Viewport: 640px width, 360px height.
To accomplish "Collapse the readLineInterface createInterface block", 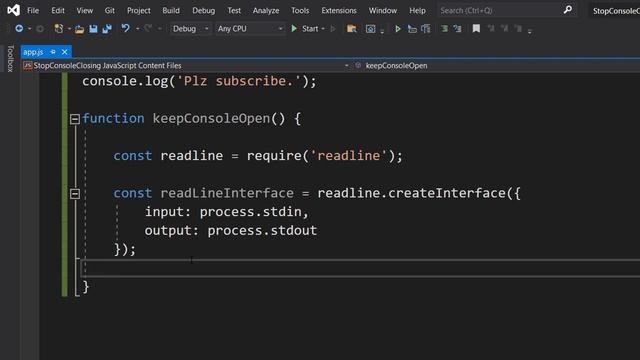I will [75, 193].
